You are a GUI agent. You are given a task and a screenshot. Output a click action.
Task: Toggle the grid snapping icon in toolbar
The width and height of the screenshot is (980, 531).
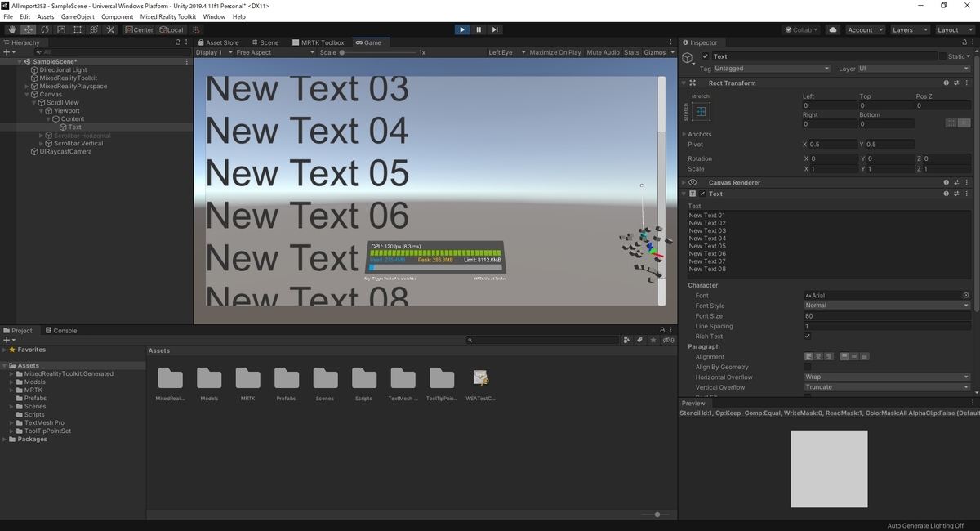pos(196,29)
